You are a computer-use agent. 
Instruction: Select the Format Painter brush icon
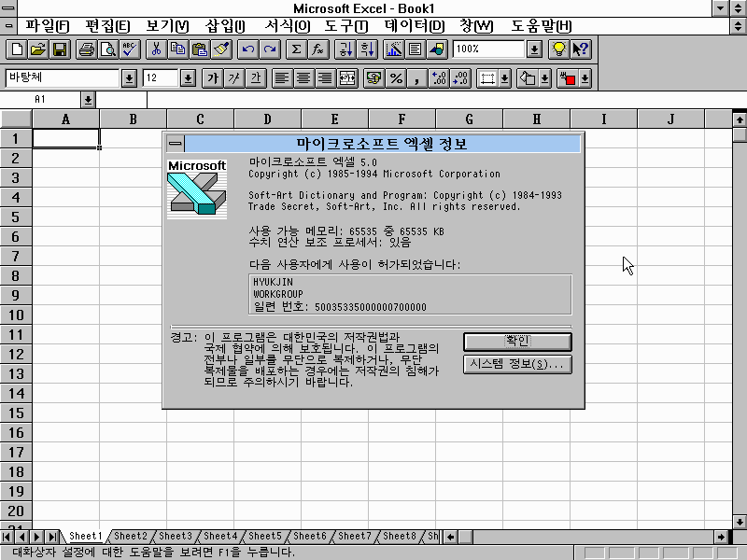pyautogui.click(x=221, y=49)
